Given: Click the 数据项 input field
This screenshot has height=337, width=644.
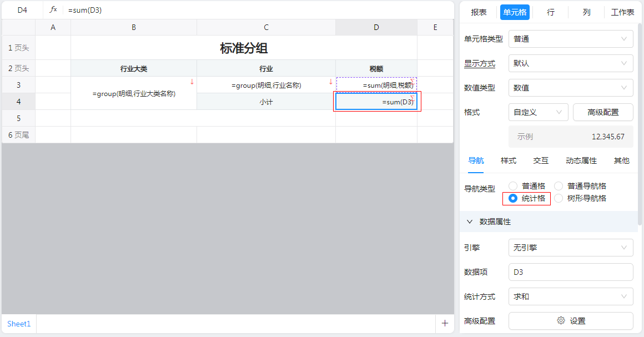Looking at the screenshot, I should (x=570, y=272).
